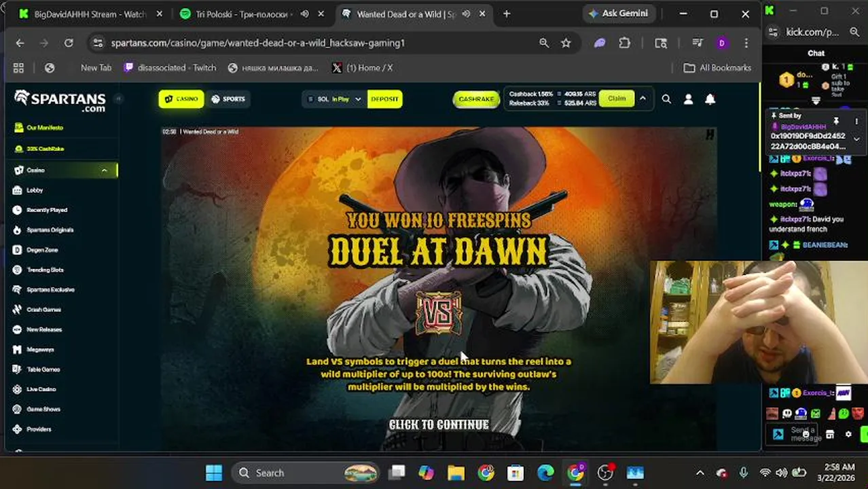Open the notifications bell on Spartans
Image resolution: width=868 pixels, height=489 pixels.
pos(710,99)
